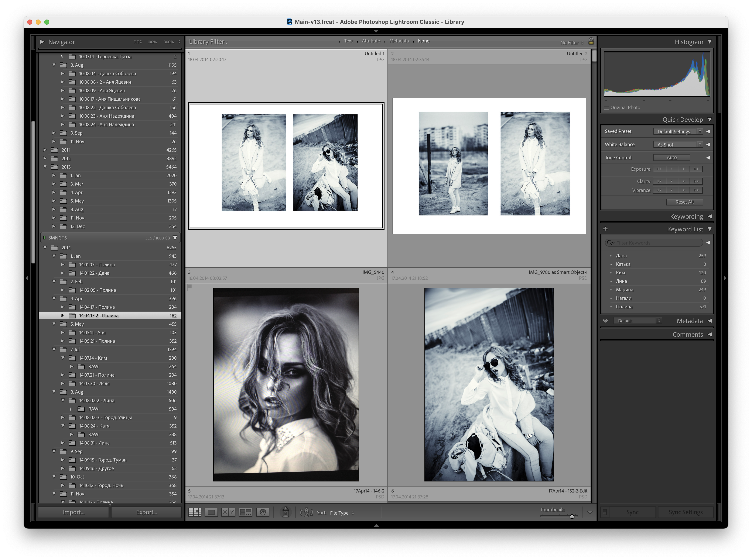Expand the 2011 folder
The width and height of the screenshot is (752, 560).
pos(45,150)
